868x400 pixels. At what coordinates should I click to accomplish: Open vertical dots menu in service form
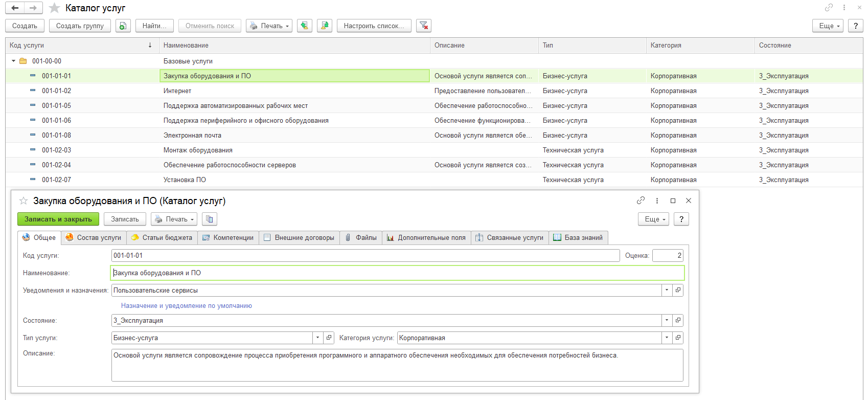click(x=657, y=201)
